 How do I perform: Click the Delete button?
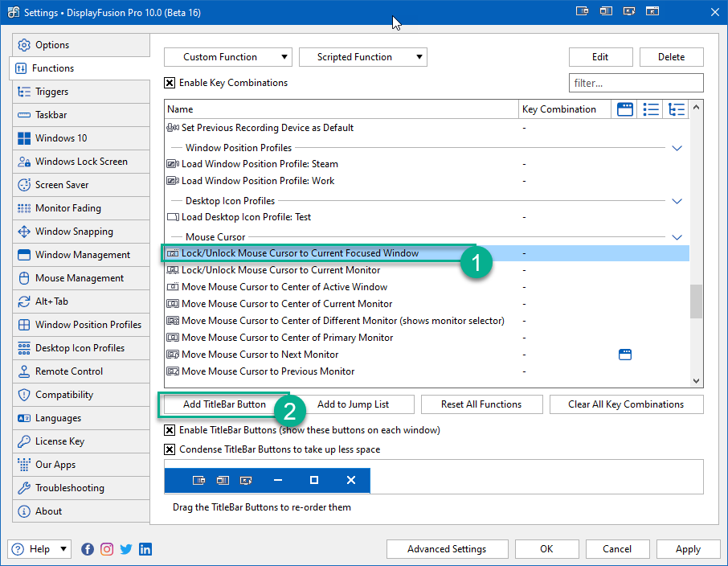click(672, 57)
